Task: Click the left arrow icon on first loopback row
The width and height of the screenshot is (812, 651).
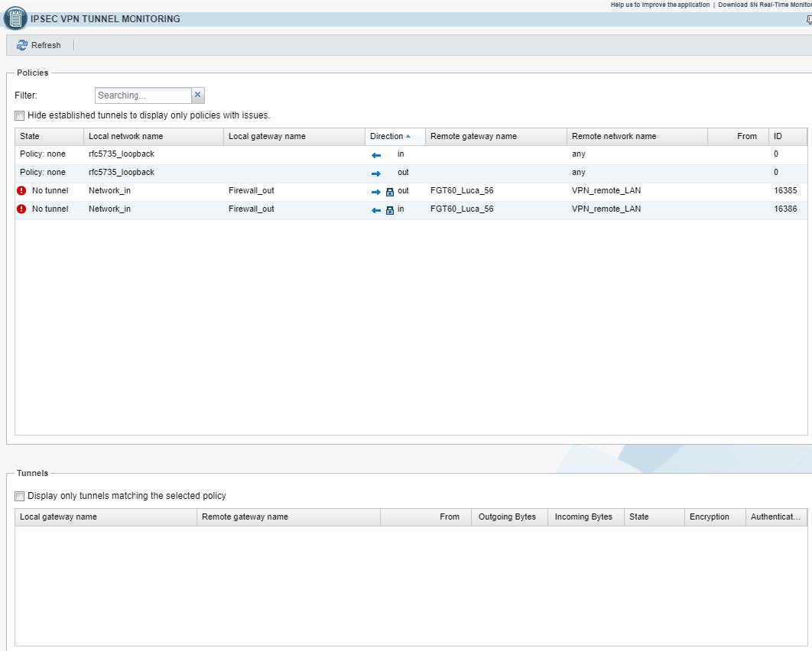Action: pos(376,155)
